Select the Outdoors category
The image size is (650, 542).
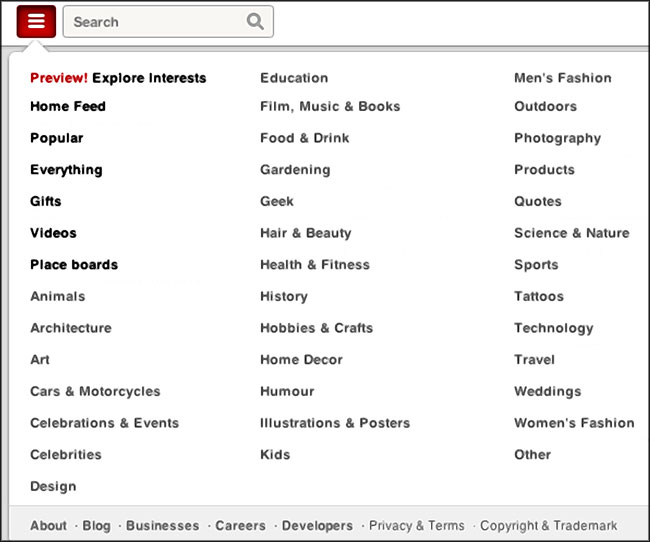[x=546, y=106]
